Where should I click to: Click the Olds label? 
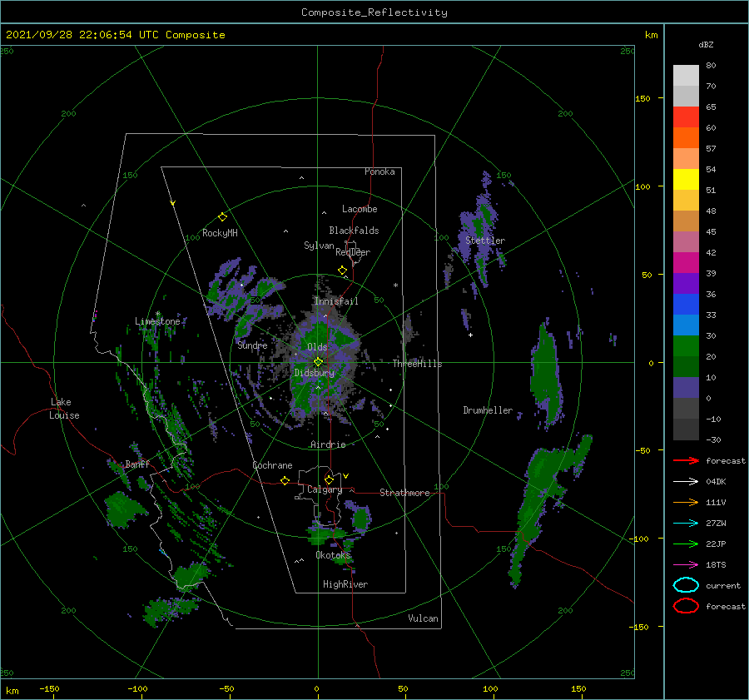tap(317, 347)
